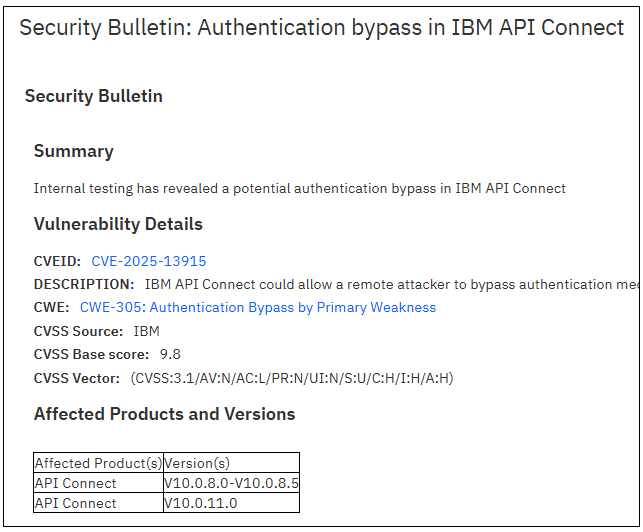Click the V10.0.8.0-V10.0.8.5 version cell
The height and width of the screenshot is (532, 643).
click(x=231, y=483)
